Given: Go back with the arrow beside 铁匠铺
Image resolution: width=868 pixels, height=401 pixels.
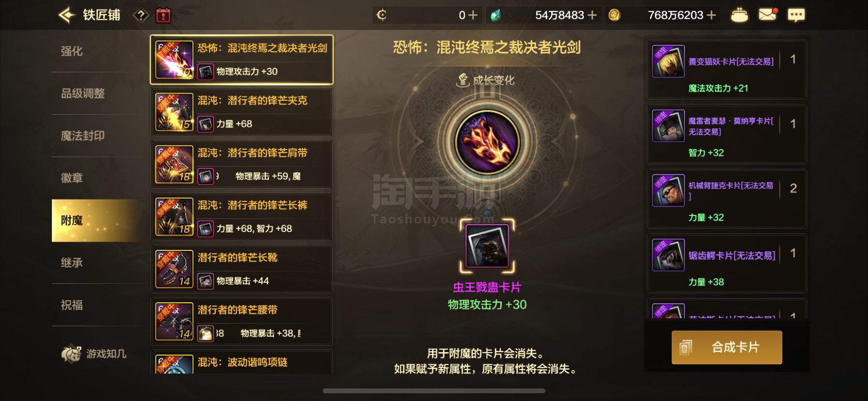Looking at the screenshot, I should click(x=67, y=15).
